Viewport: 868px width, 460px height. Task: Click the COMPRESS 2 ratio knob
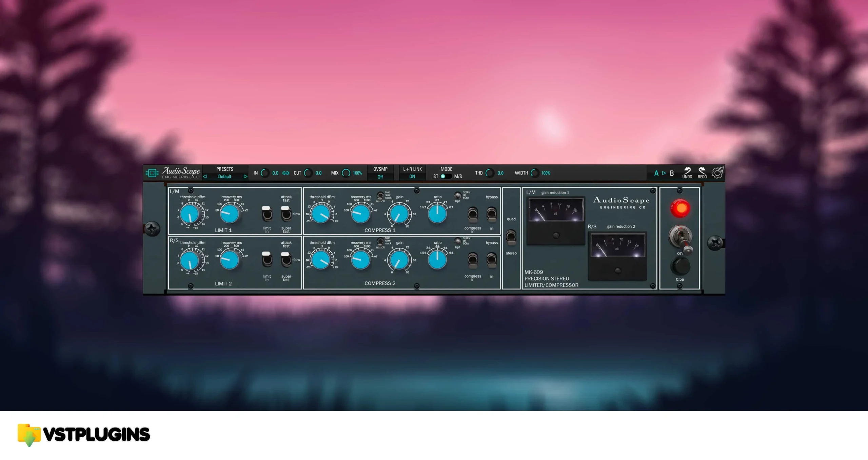click(x=437, y=260)
